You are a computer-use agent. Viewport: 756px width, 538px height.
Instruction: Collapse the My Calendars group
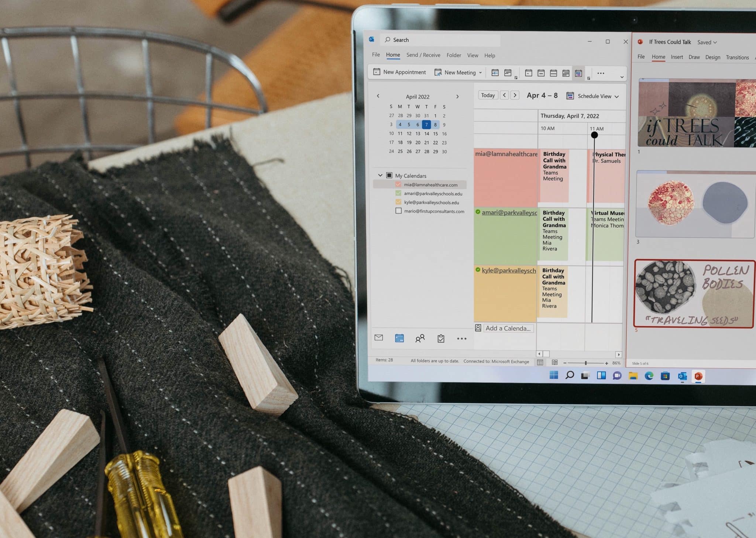coord(380,175)
